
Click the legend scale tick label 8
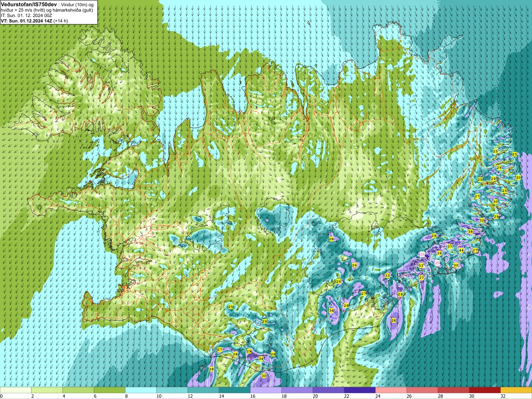pos(127,397)
